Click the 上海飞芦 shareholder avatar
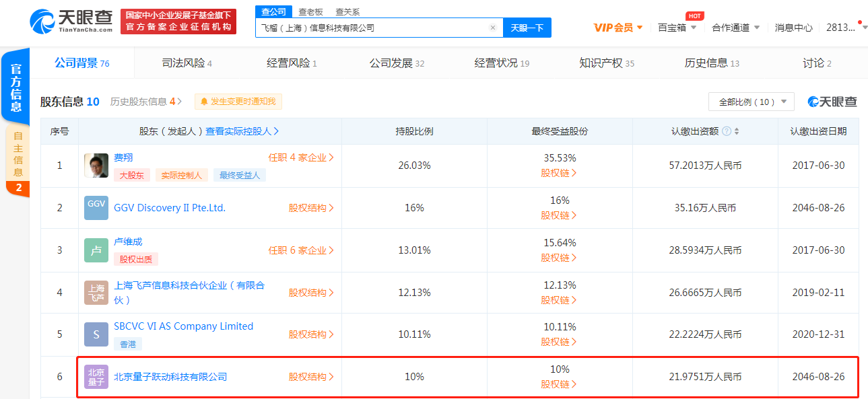 click(96, 292)
